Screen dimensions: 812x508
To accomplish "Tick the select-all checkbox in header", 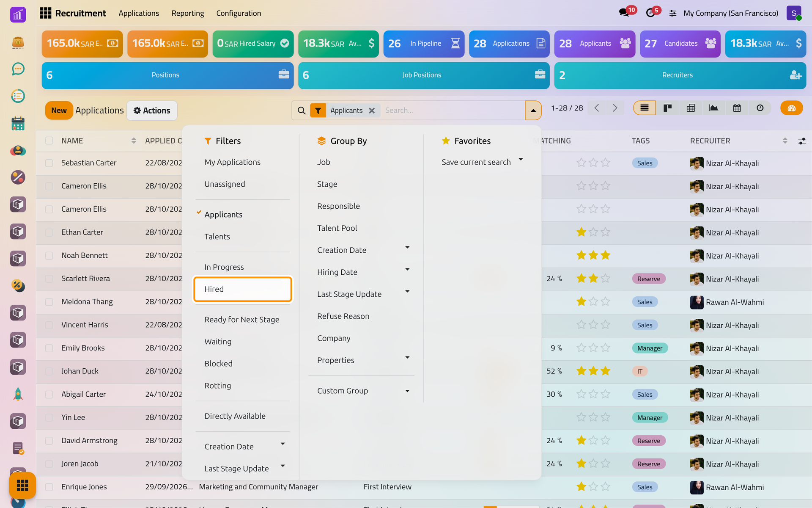I will tap(49, 141).
